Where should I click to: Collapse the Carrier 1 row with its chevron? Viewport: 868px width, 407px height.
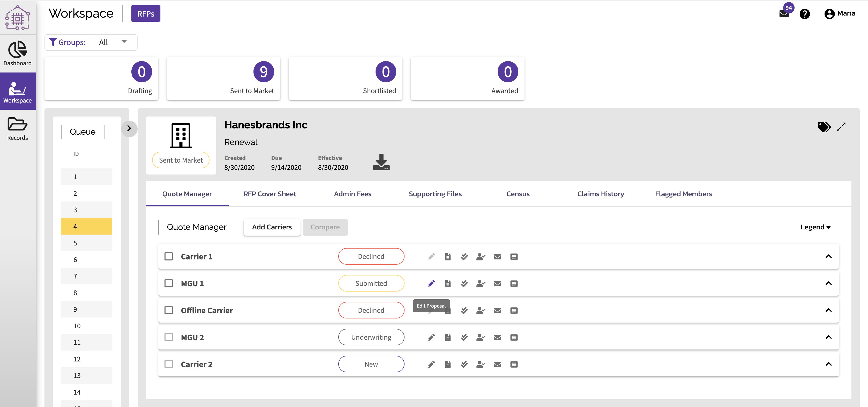click(829, 257)
